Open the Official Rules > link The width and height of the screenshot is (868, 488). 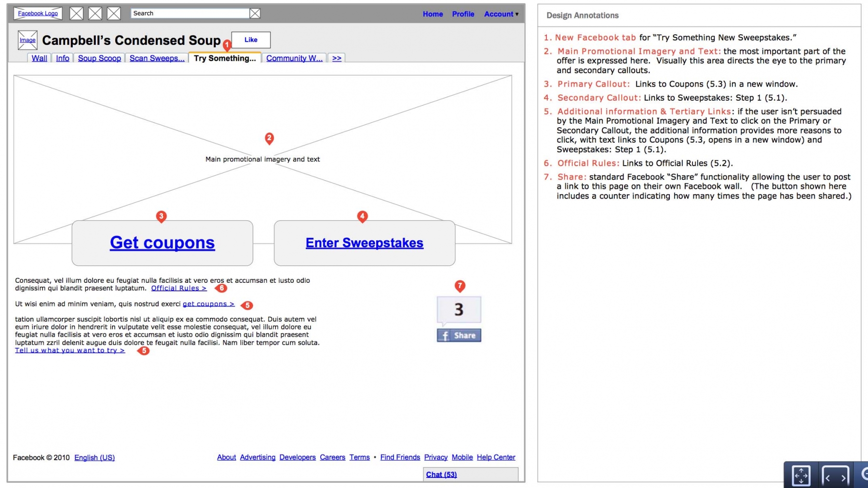(179, 288)
